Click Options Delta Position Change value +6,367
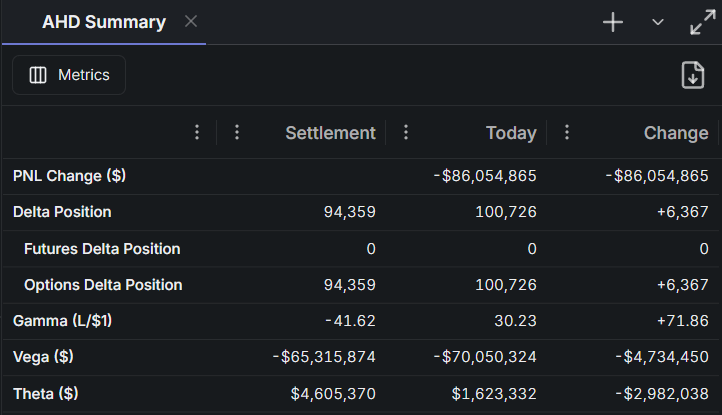The height and width of the screenshot is (415, 722). [682, 285]
